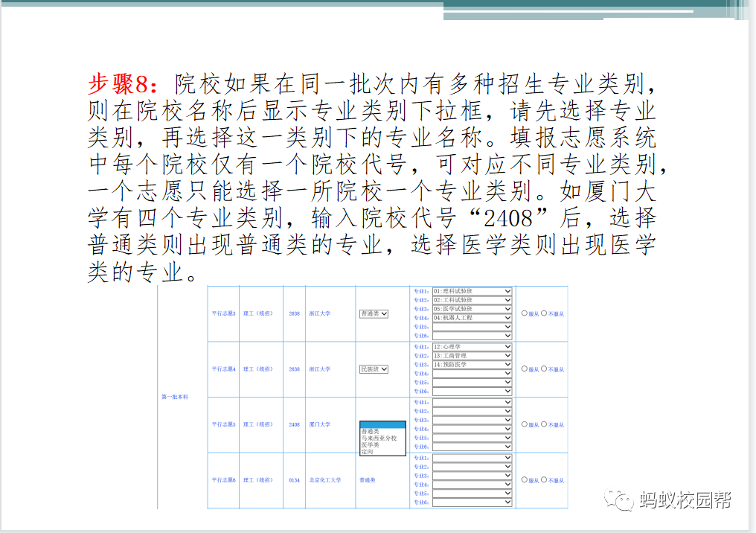Select 不服从 radio for 北京化工大学 row

(544, 480)
